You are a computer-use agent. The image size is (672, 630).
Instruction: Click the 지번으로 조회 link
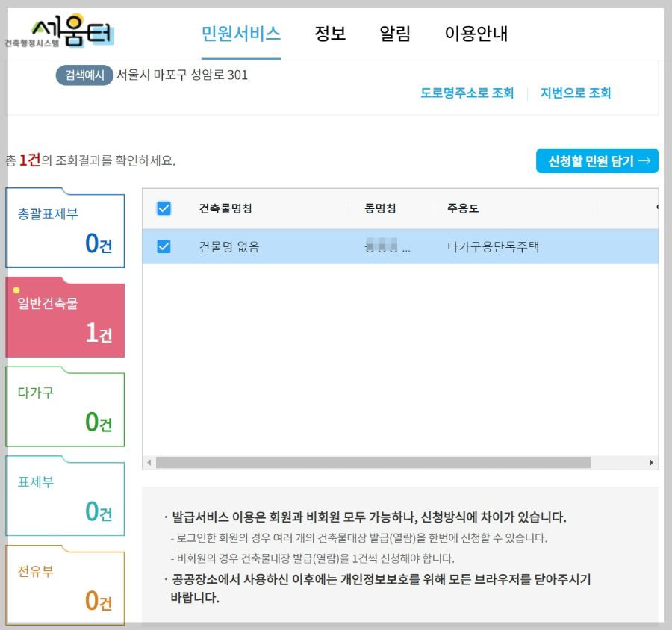(x=576, y=93)
